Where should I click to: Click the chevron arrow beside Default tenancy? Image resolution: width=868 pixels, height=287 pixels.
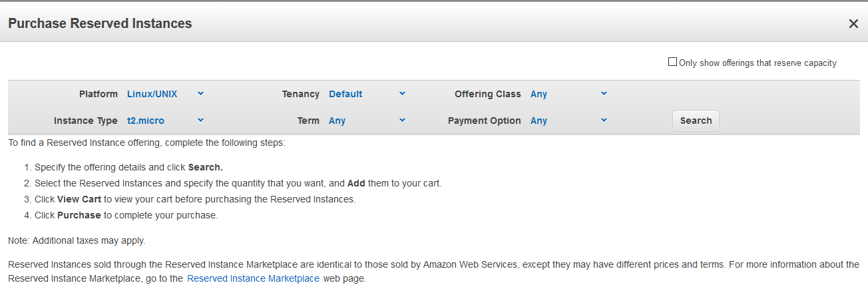[402, 94]
